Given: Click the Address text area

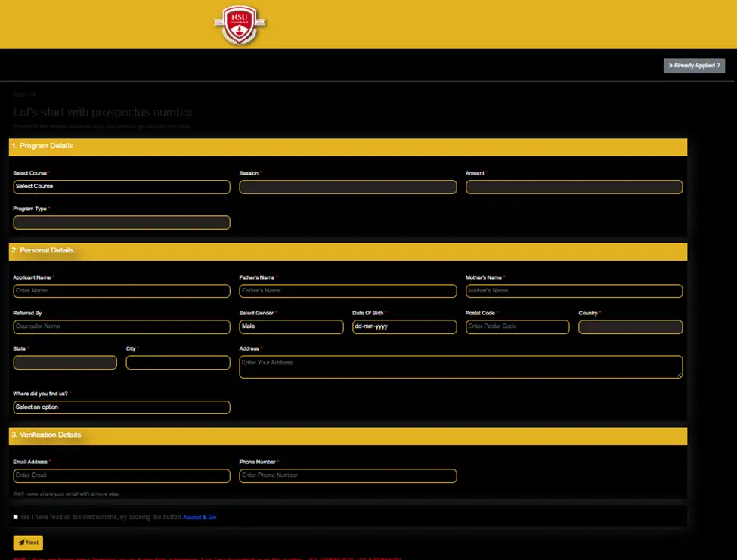Looking at the screenshot, I should (x=460, y=367).
